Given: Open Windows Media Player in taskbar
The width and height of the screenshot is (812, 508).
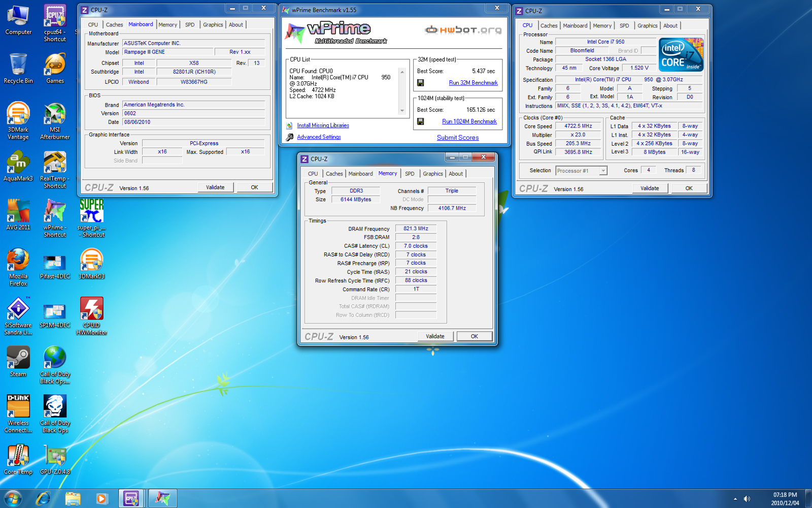Looking at the screenshot, I should pyautogui.click(x=101, y=498).
